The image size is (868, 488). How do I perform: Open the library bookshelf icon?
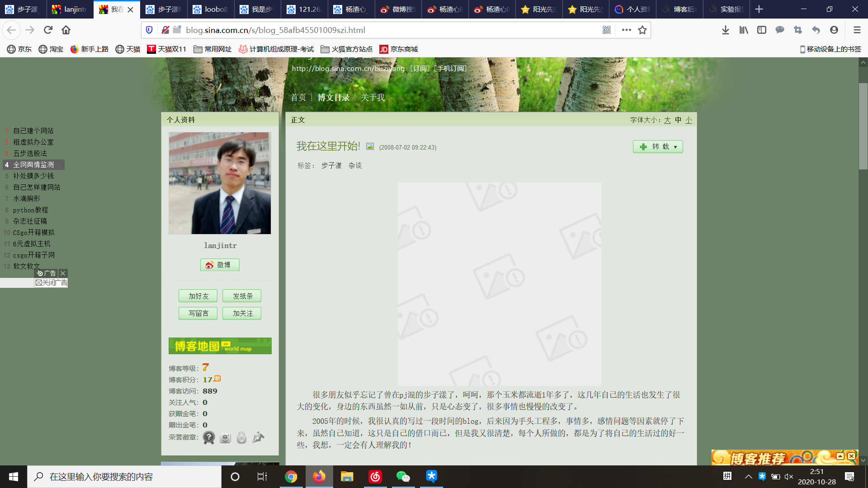point(743,30)
